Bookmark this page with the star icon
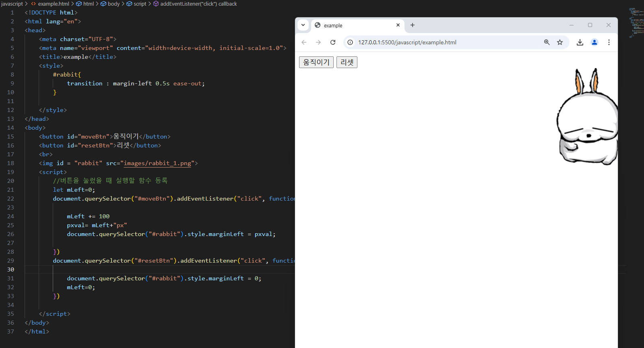The width and height of the screenshot is (644, 348). [560, 42]
